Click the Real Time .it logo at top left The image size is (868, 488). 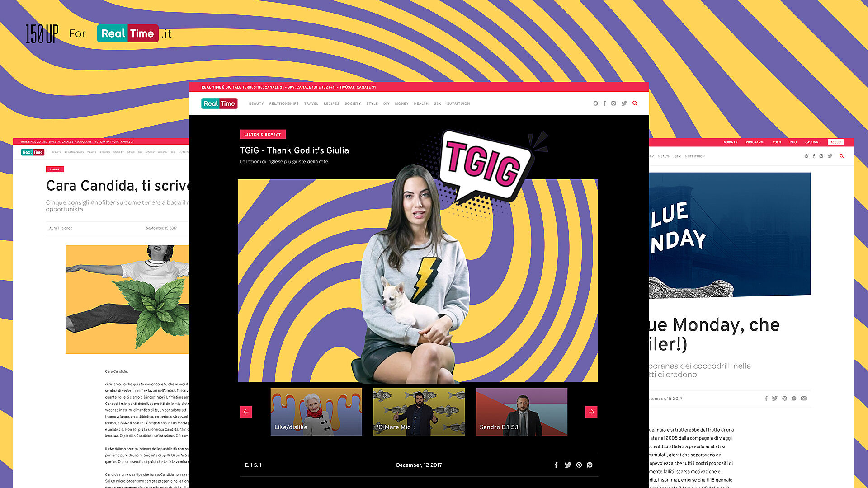click(x=134, y=33)
